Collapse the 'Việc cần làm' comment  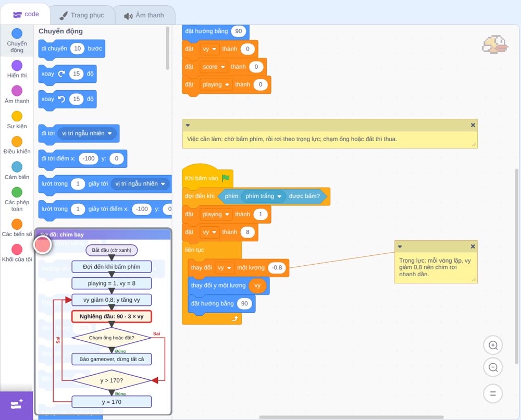click(x=188, y=125)
